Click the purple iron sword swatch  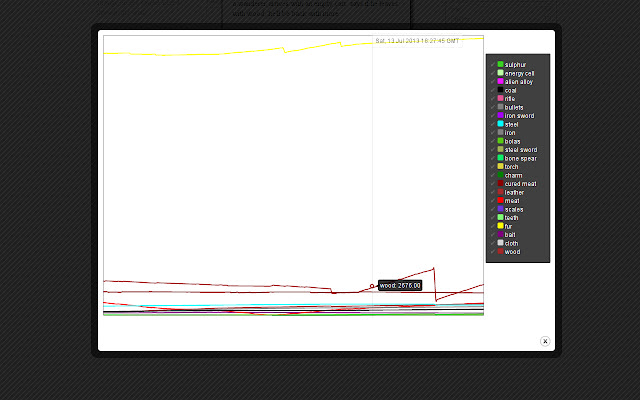(x=500, y=115)
